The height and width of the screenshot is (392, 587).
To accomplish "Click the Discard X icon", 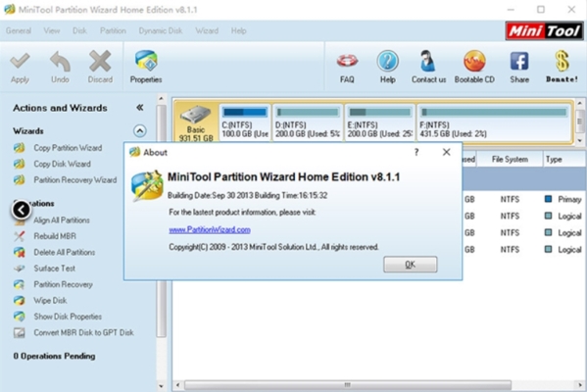I will pos(100,61).
